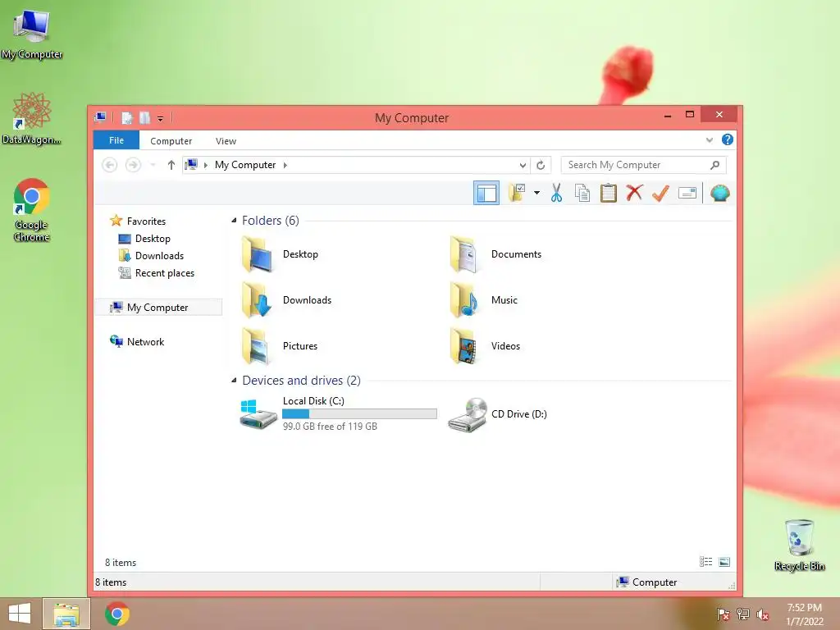Select Recycle Bin desktop icon
This screenshot has width=840, height=630.
tap(799, 546)
